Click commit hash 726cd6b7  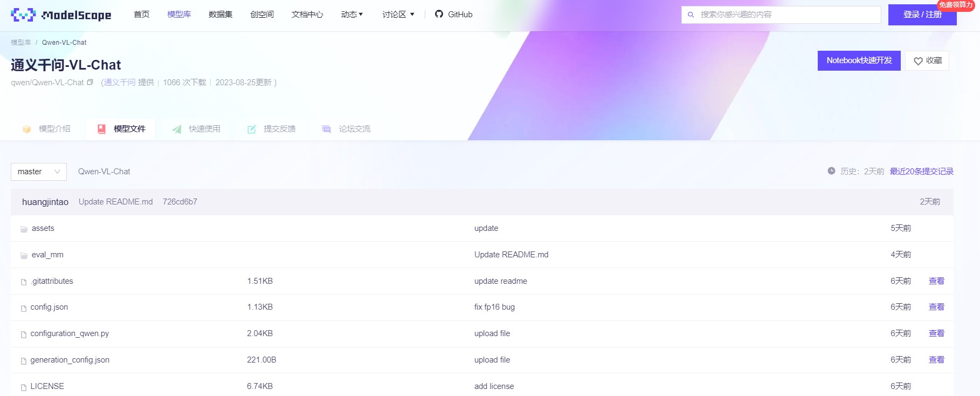point(180,202)
